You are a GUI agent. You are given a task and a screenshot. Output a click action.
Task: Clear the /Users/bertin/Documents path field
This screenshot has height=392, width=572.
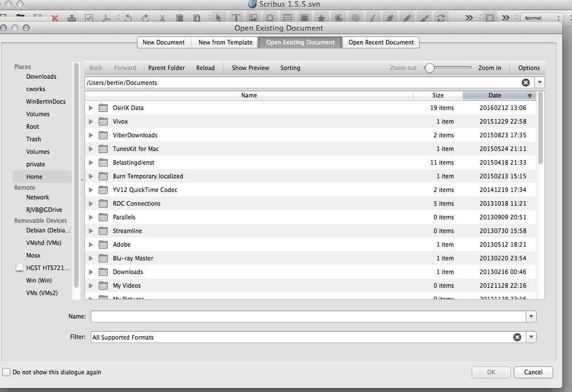[525, 83]
